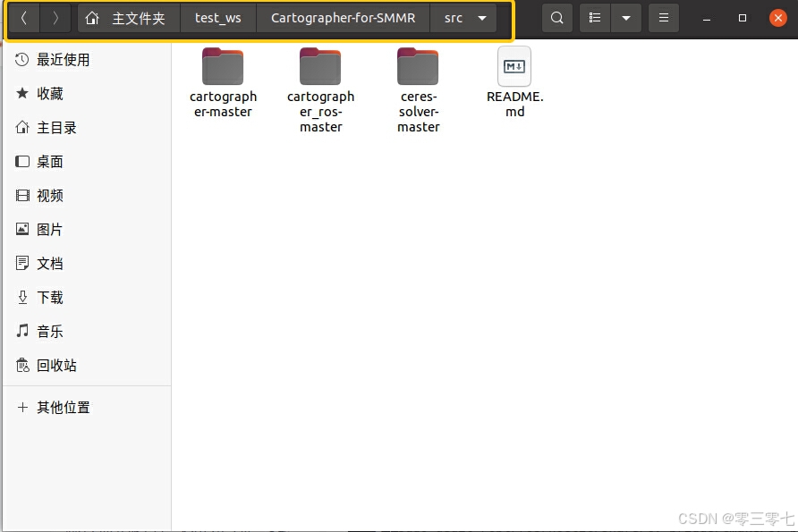Open the view options dropdown arrow
This screenshot has width=798, height=532.
(626, 18)
